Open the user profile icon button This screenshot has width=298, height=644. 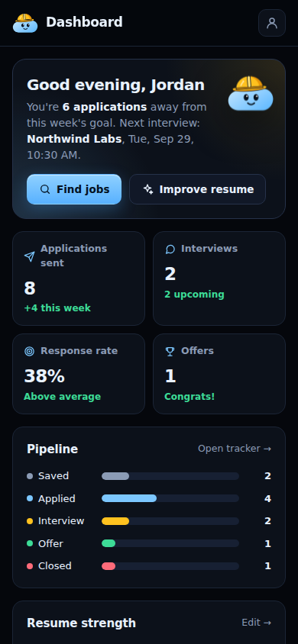click(x=272, y=23)
